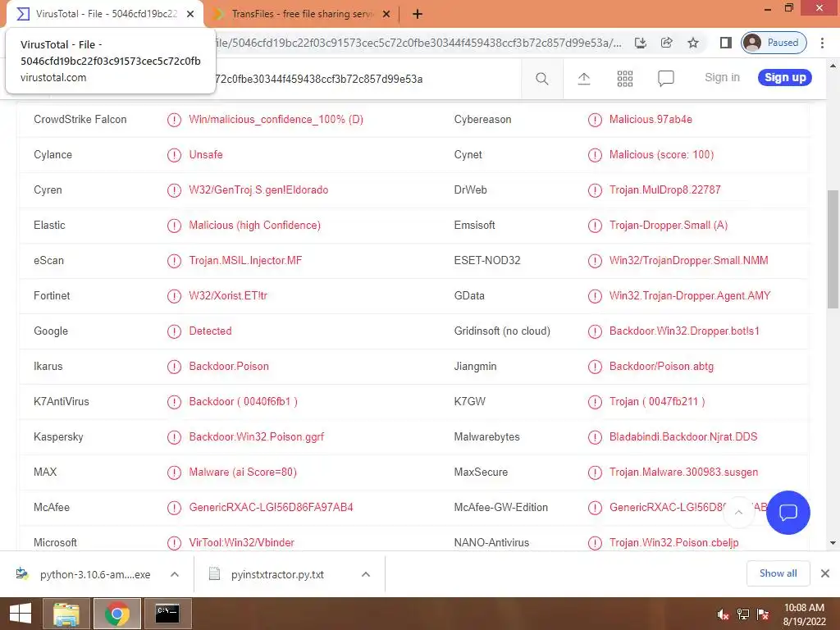Click Backdoor ( 0040f6fb1 ) result

click(243, 402)
